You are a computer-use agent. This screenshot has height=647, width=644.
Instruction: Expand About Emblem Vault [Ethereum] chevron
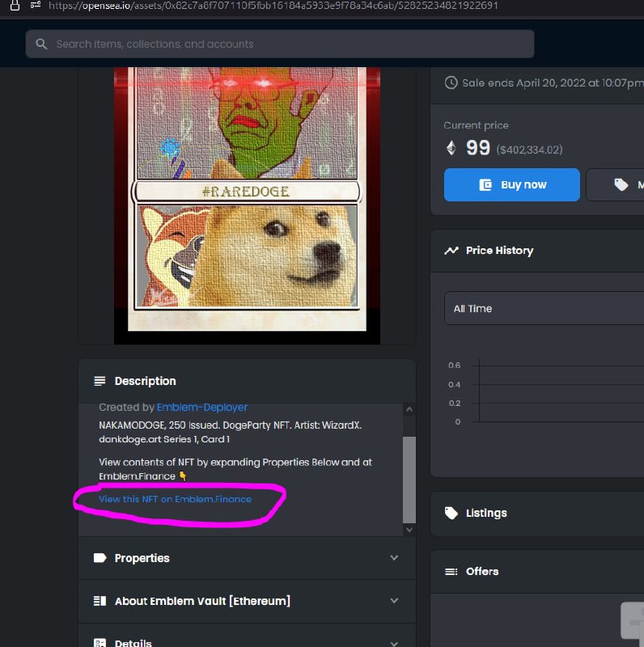(394, 600)
